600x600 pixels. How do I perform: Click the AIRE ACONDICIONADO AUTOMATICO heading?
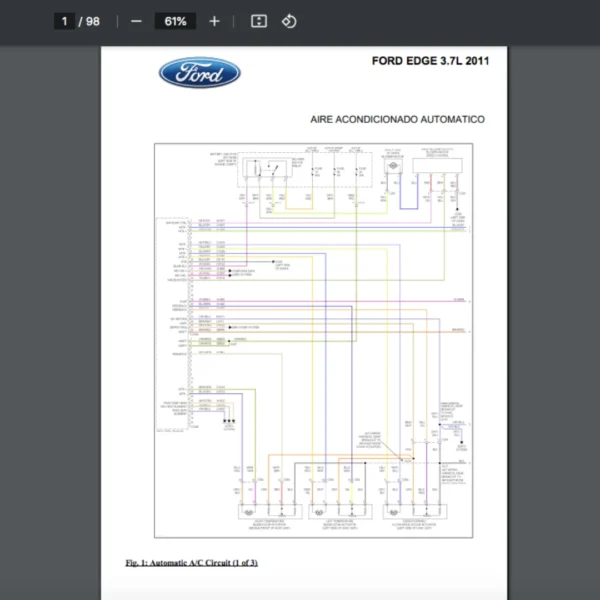tap(398, 119)
